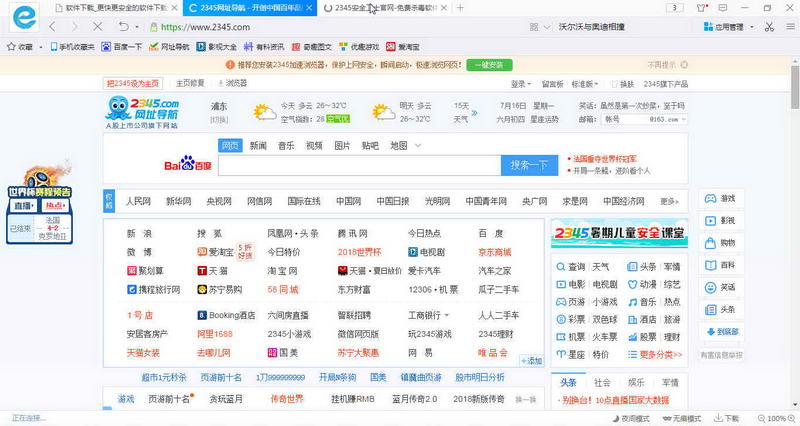Click the 搜索一下 search button

click(x=529, y=165)
